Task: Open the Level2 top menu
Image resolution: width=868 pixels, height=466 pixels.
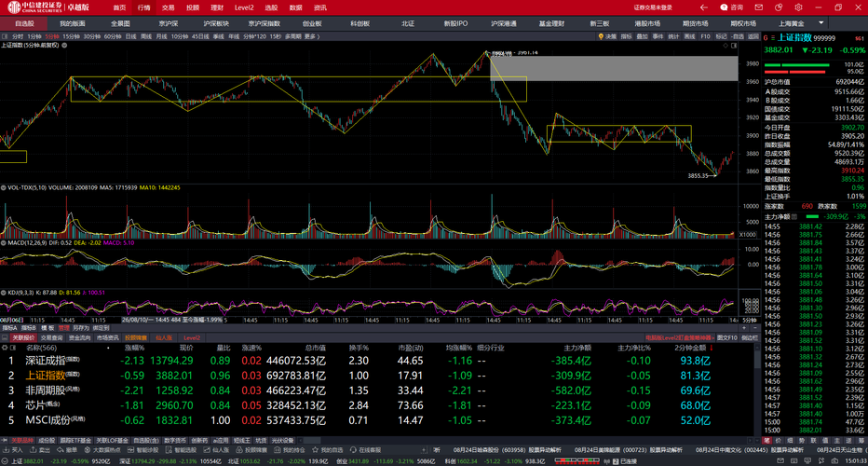Action: 244,7
